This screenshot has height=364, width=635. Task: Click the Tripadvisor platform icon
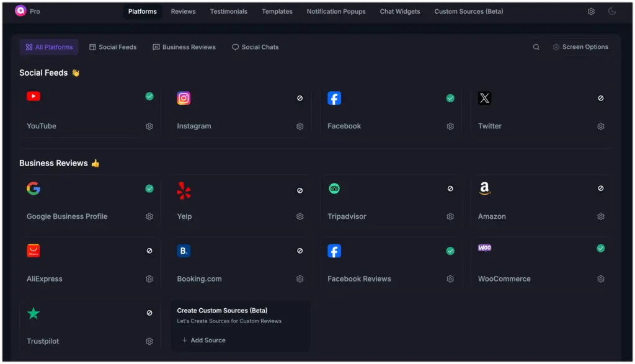coord(334,189)
